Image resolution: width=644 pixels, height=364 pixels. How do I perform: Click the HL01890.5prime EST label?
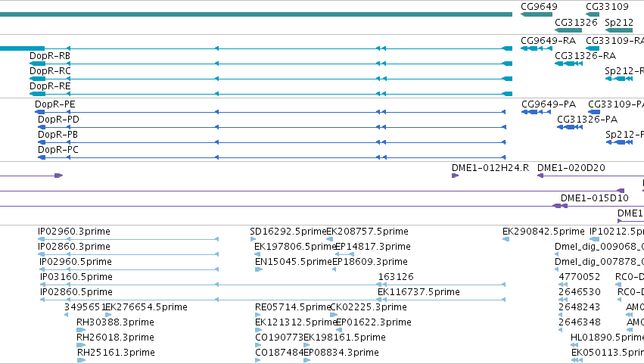(607, 338)
